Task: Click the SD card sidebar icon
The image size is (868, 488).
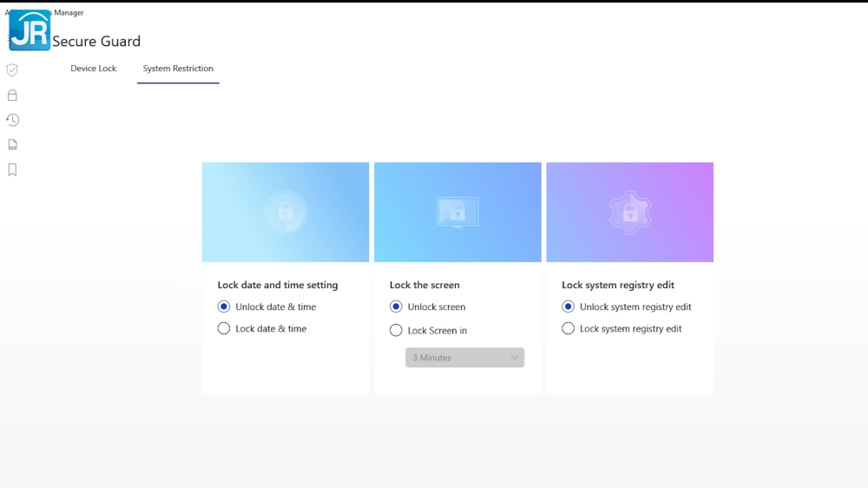Action: 12,145
